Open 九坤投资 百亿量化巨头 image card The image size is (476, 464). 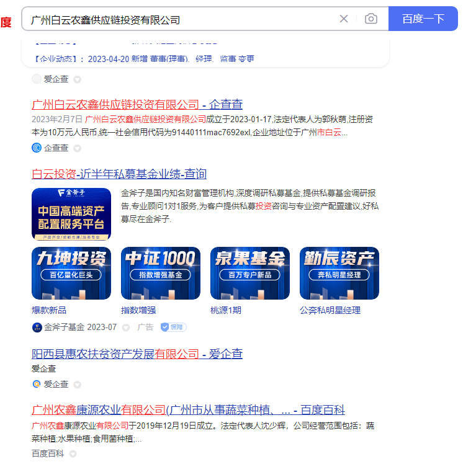[x=71, y=273]
